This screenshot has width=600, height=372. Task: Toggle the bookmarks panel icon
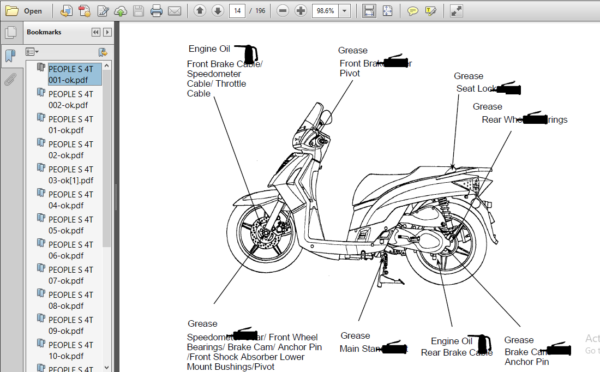point(10,55)
